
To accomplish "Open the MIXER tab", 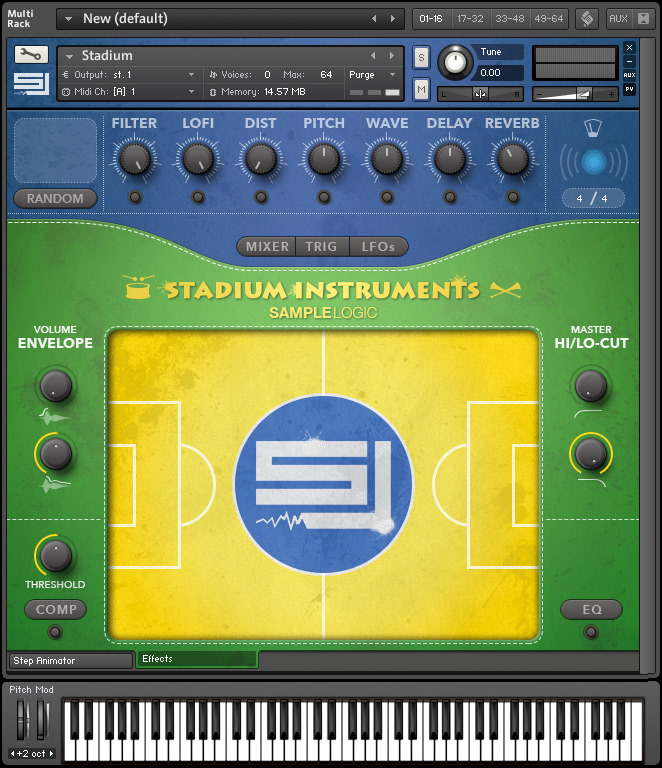I will [267, 246].
